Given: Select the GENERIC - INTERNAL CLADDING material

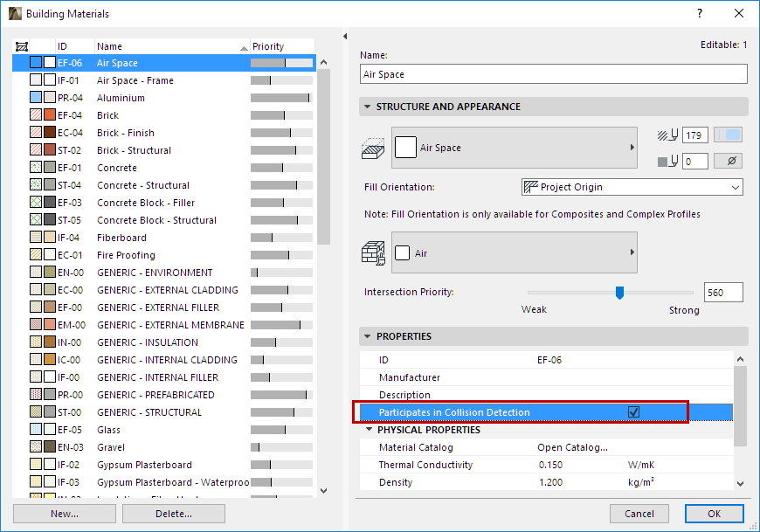Looking at the screenshot, I should pos(164,360).
